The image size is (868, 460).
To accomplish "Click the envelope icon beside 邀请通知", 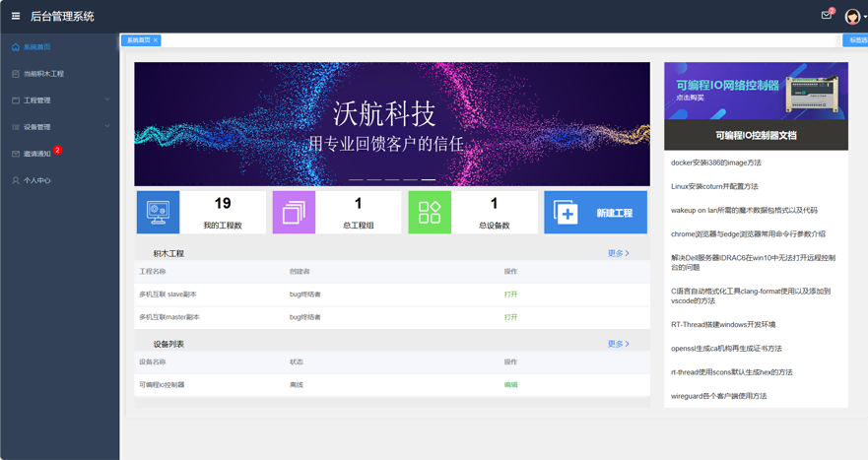I will click(x=16, y=154).
